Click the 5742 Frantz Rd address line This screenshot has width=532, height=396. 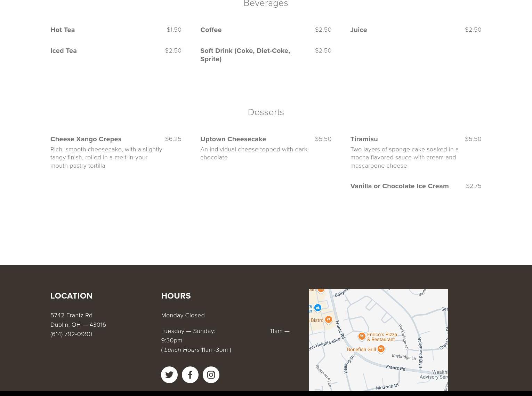pyautogui.click(x=71, y=315)
